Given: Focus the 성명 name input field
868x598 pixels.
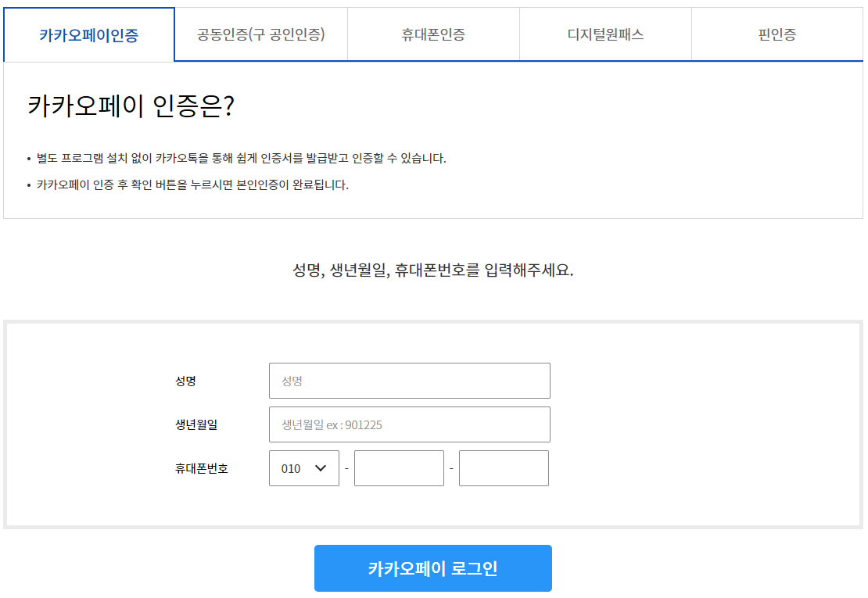Looking at the screenshot, I should (410, 381).
